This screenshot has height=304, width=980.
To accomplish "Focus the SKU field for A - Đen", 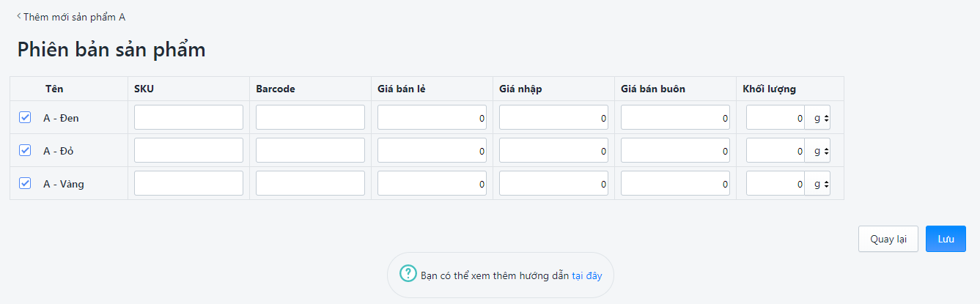I will (188, 117).
